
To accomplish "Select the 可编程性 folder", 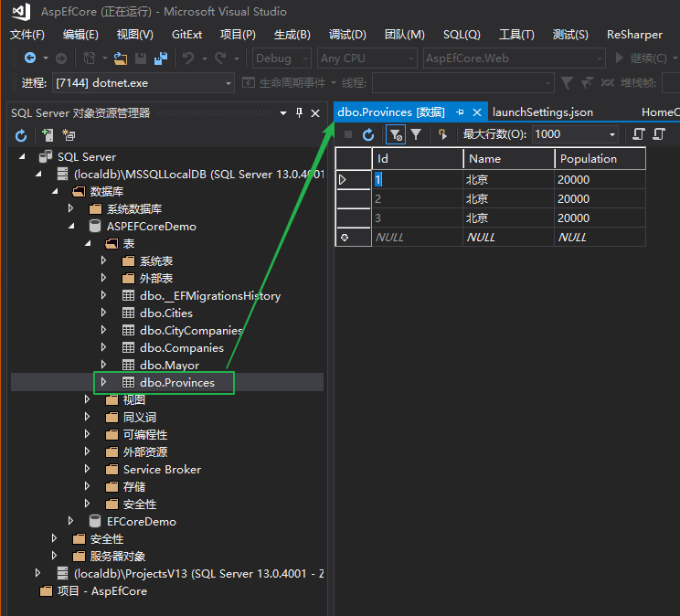I will pyautogui.click(x=145, y=435).
